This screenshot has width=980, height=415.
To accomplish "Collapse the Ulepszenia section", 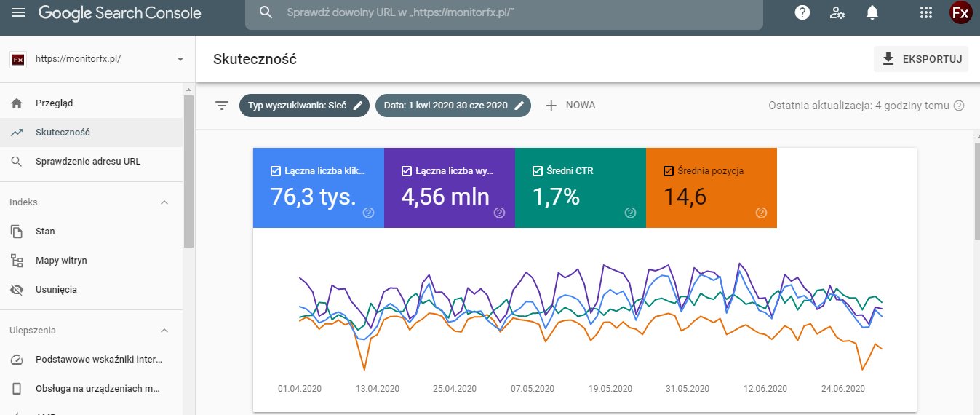I will (164, 330).
